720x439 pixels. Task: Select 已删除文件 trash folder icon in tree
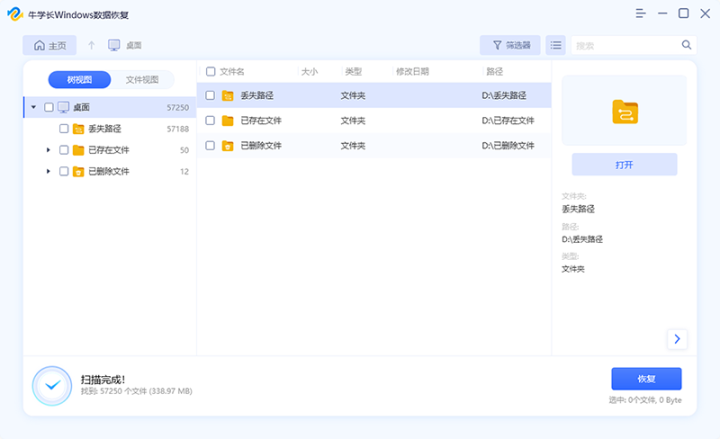[x=79, y=171]
